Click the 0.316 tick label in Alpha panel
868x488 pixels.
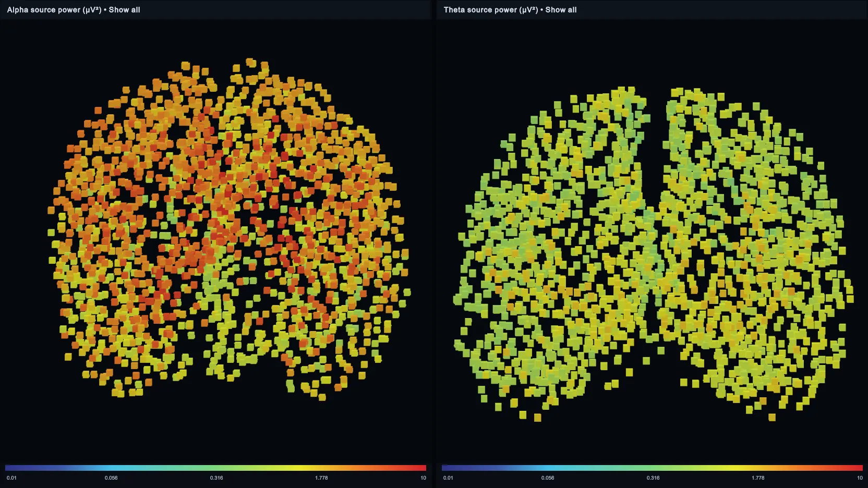click(x=216, y=478)
